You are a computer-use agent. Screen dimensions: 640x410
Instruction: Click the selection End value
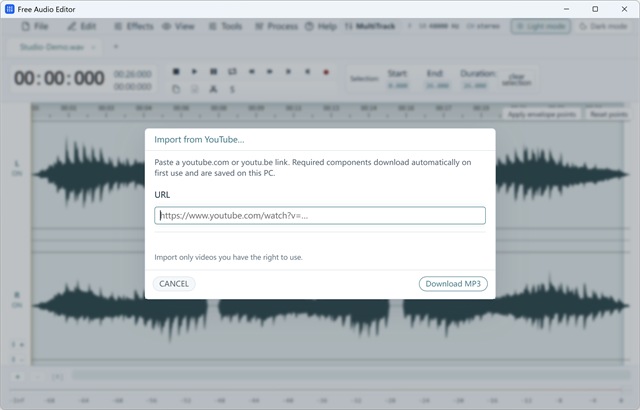coord(437,86)
